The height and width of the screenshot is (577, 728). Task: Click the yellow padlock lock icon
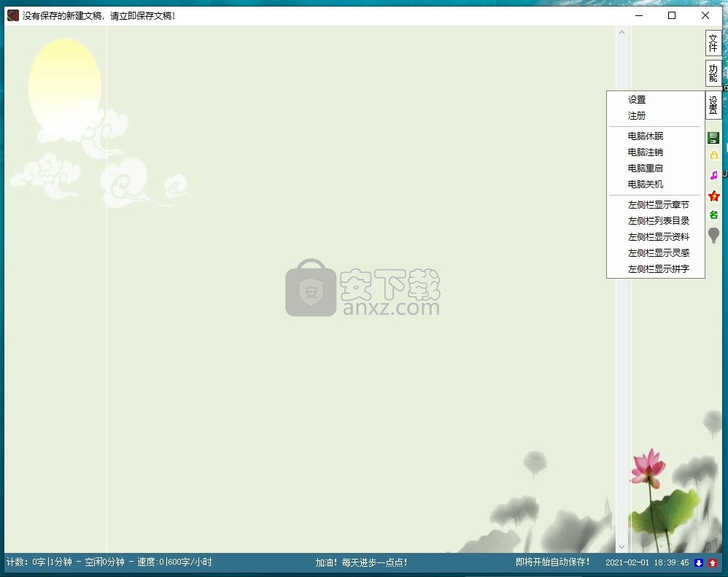point(713,155)
